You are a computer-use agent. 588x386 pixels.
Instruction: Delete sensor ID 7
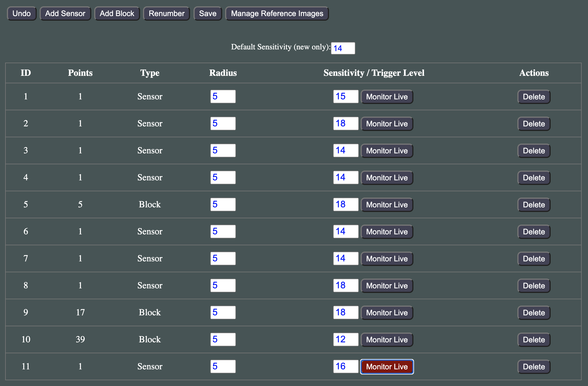[x=534, y=259]
